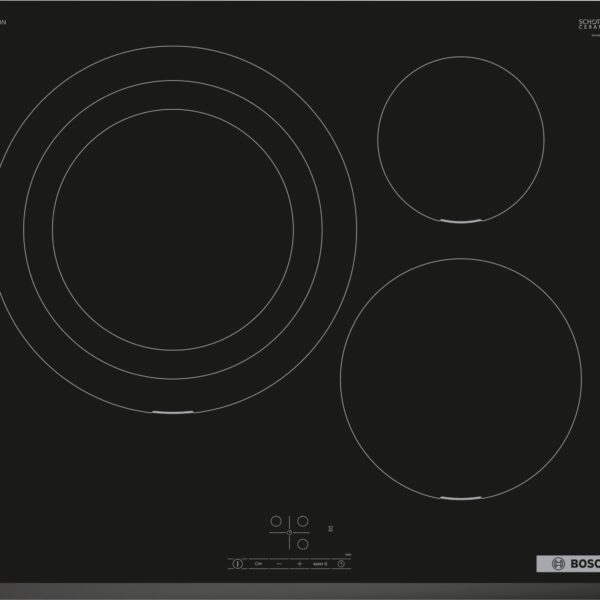Toggle the child lock key icon
This screenshot has width=600, height=600.
pos(258,563)
